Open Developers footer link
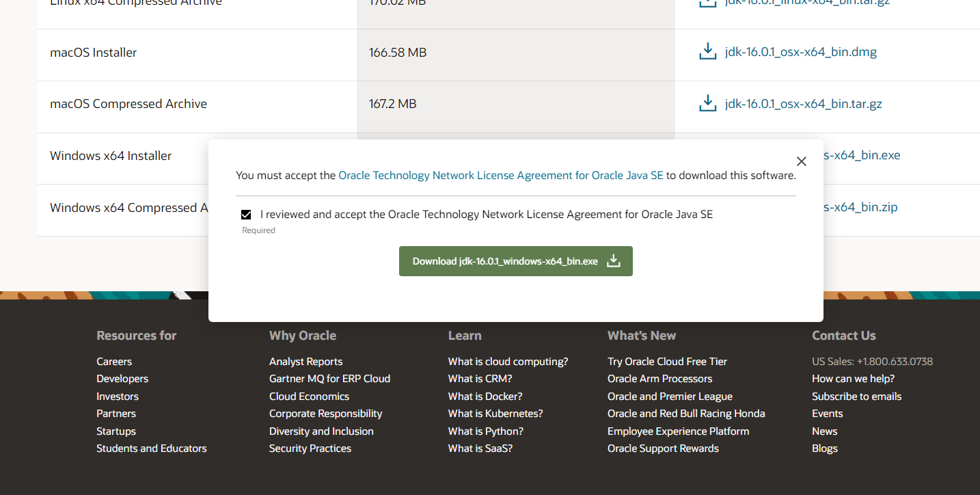The height and width of the screenshot is (495, 980). [122, 379]
